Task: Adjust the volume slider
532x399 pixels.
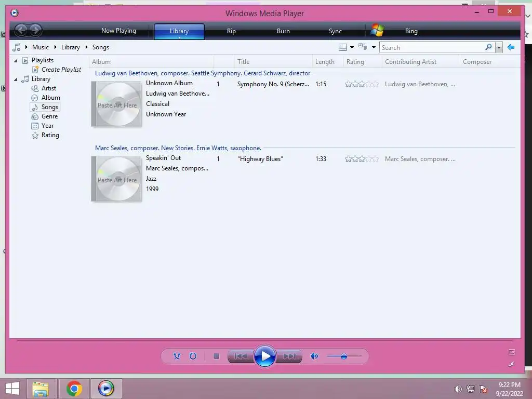Action: pyautogui.click(x=344, y=356)
